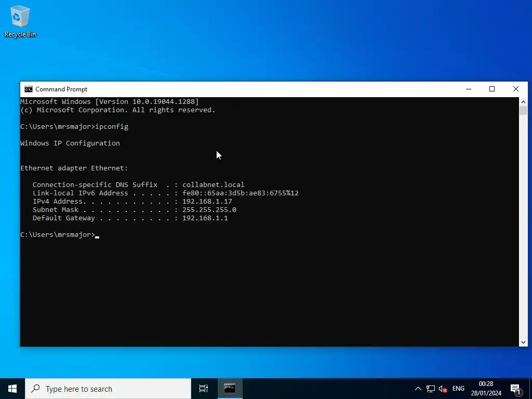Click the default gateway 192.168.1.1
The height and width of the screenshot is (399, 532).
(205, 218)
